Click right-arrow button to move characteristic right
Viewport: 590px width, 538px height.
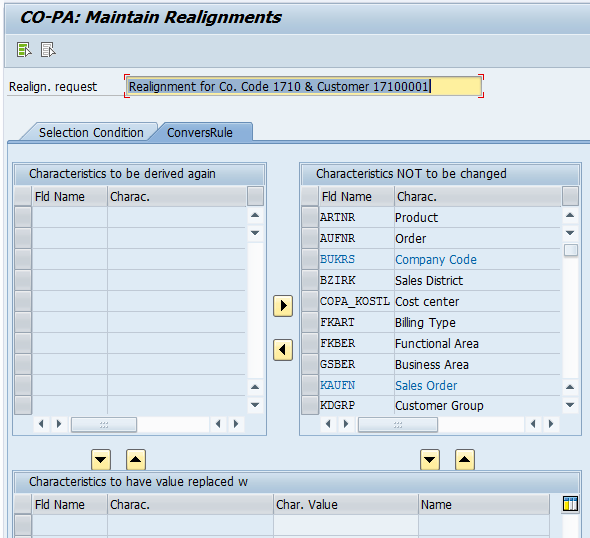[x=283, y=306]
